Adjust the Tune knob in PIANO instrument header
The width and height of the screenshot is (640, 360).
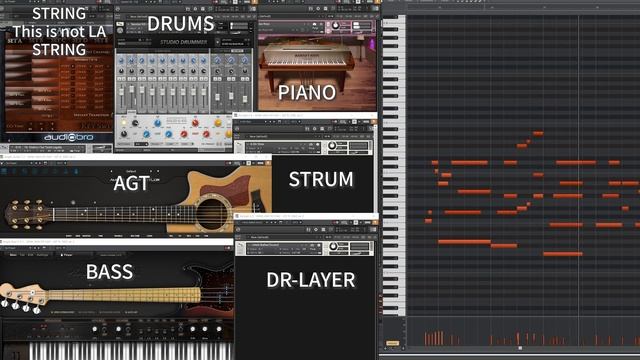336,26
